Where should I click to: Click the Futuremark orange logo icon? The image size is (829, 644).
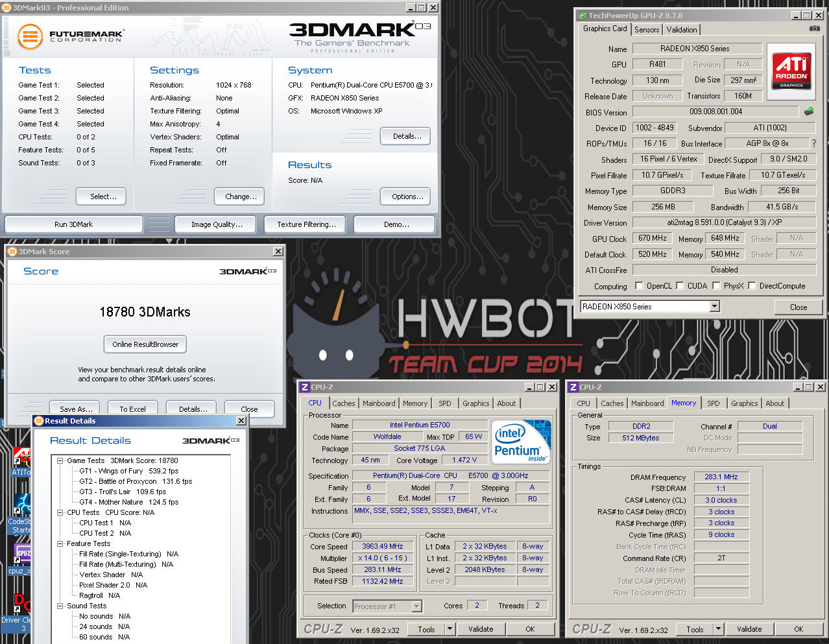[30, 37]
